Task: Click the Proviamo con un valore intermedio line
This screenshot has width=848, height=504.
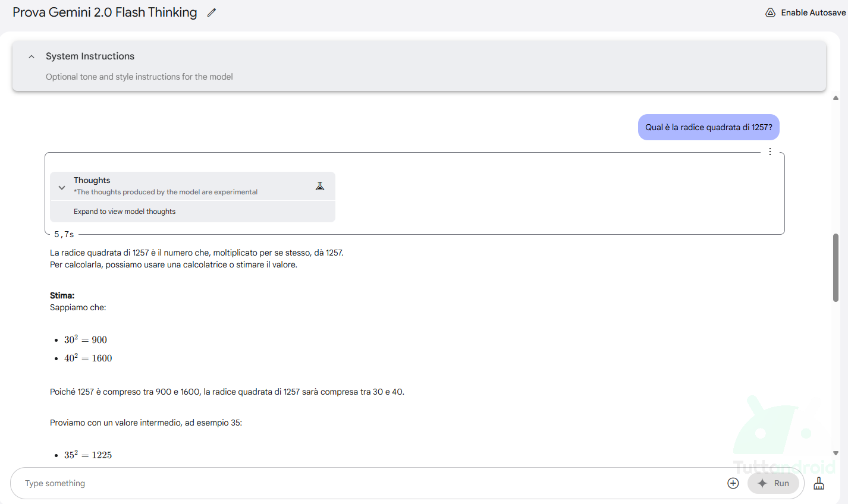Action: coord(146,423)
